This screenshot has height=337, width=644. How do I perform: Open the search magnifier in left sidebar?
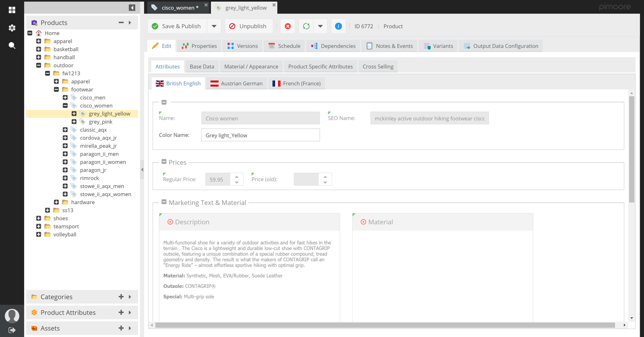tap(12, 45)
